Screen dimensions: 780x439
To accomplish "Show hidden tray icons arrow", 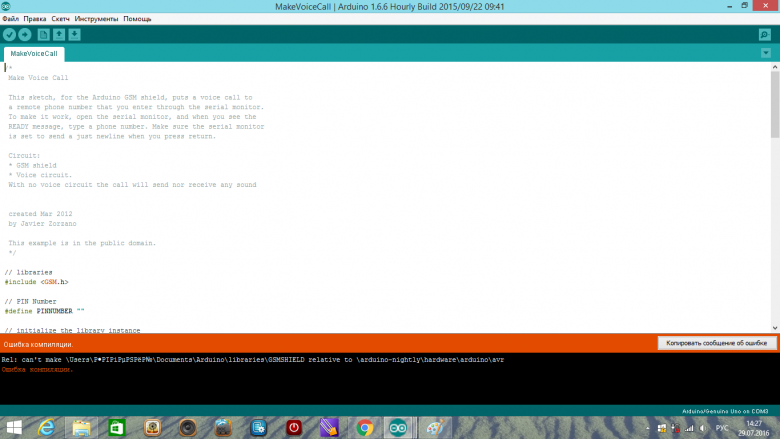I will [x=647, y=428].
